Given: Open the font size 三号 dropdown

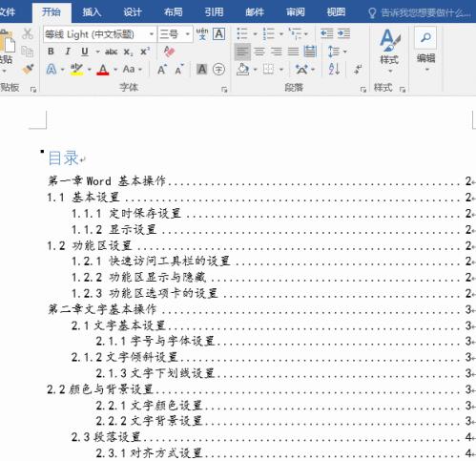Looking at the screenshot, I should (188, 34).
